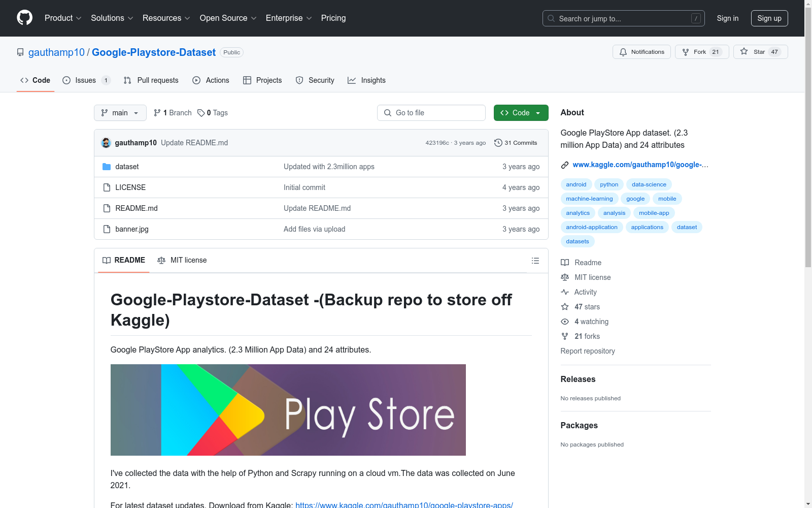The image size is (812, 508).
Task: Click the Fork icon
Action: tap(686, 52)
